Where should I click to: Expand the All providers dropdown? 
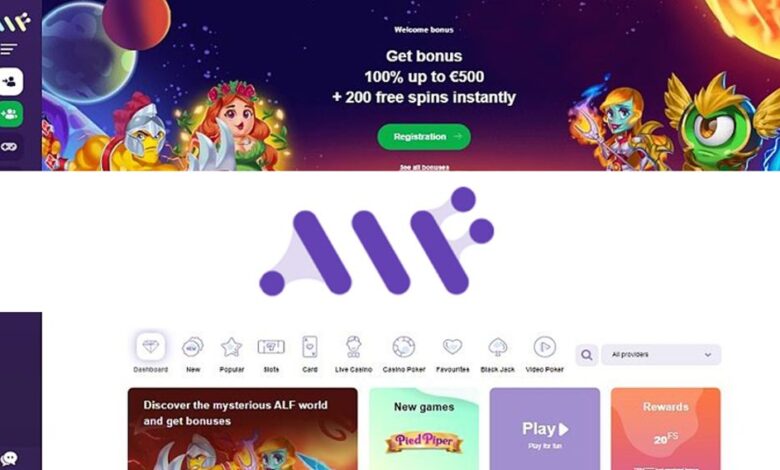(x=661, y=355)
